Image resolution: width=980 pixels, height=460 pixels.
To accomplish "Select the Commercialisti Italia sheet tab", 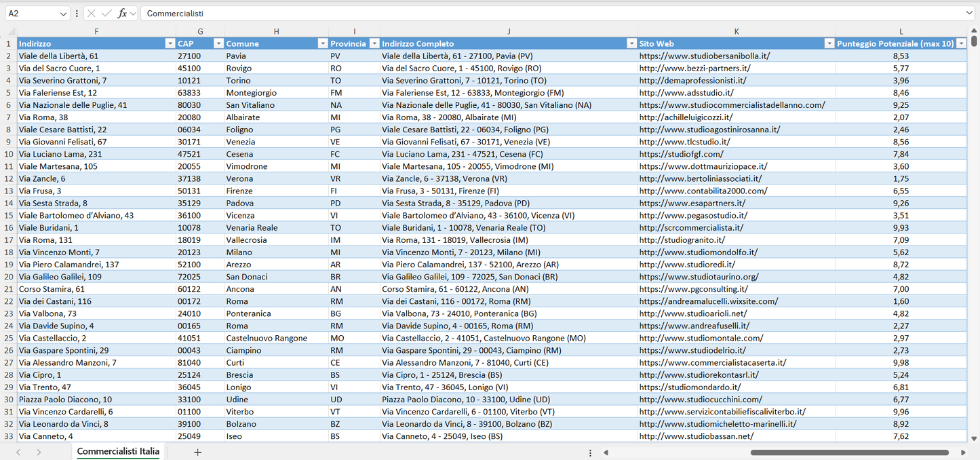I will [x=118, y=451].
